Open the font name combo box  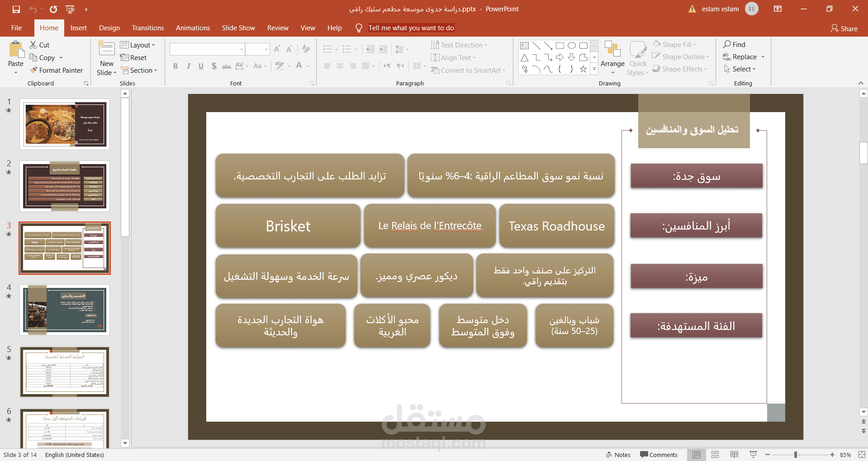pos(207,49)
